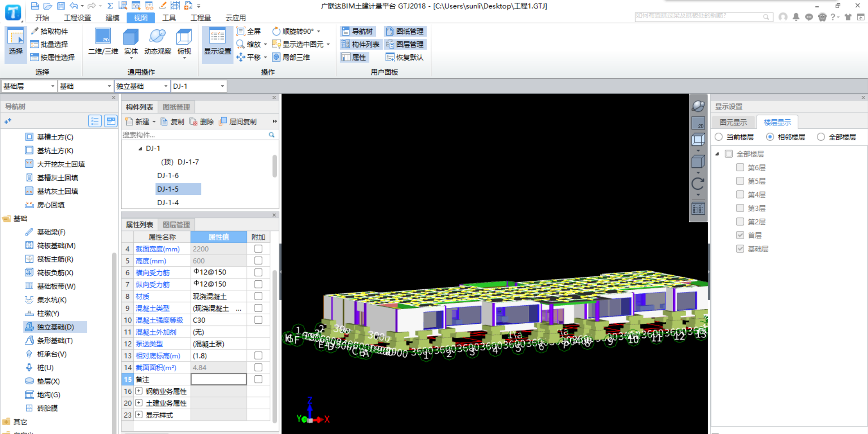Toggle the 属性 properties panel button
The image size is (868, 434).
[x=354, y=57]
